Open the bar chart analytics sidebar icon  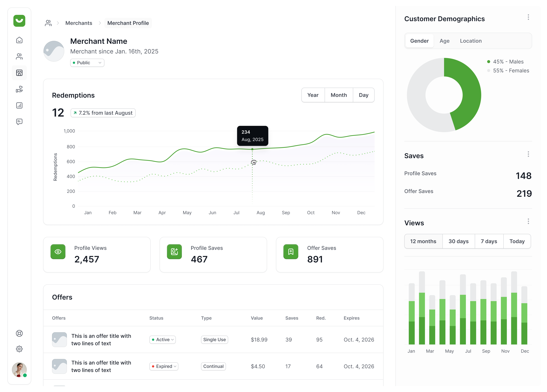click(x=19, y=106)
